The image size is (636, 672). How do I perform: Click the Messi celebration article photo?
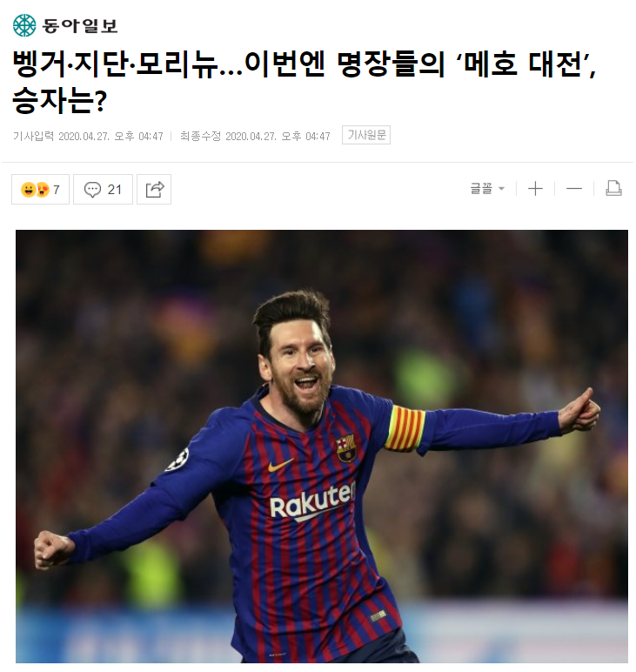click(322, 447)
